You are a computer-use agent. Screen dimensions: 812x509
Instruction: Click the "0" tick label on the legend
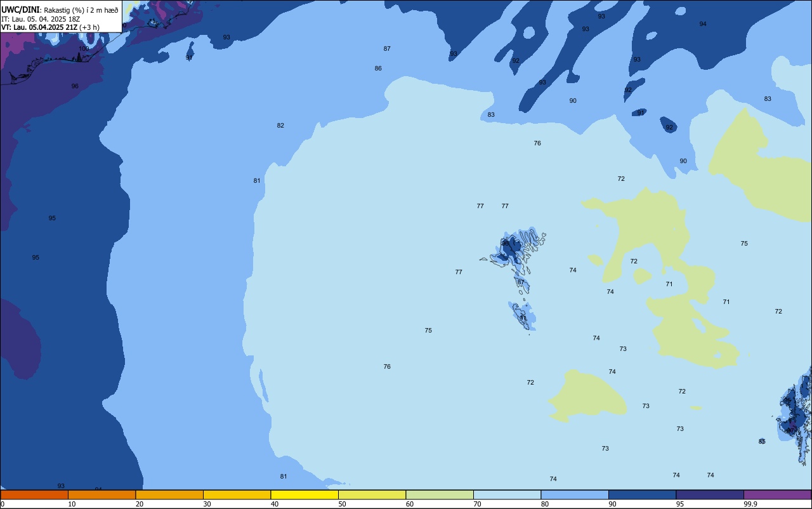(x=3, y=504)
